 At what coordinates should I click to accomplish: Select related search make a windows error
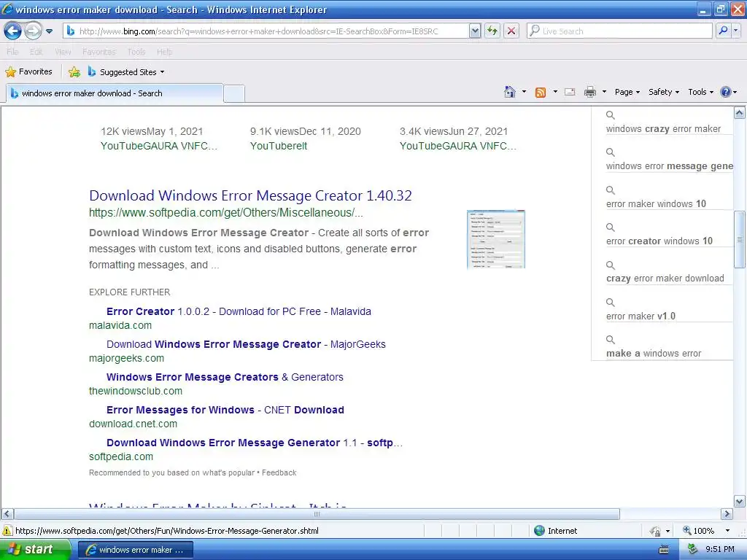(x=654, y=354)
